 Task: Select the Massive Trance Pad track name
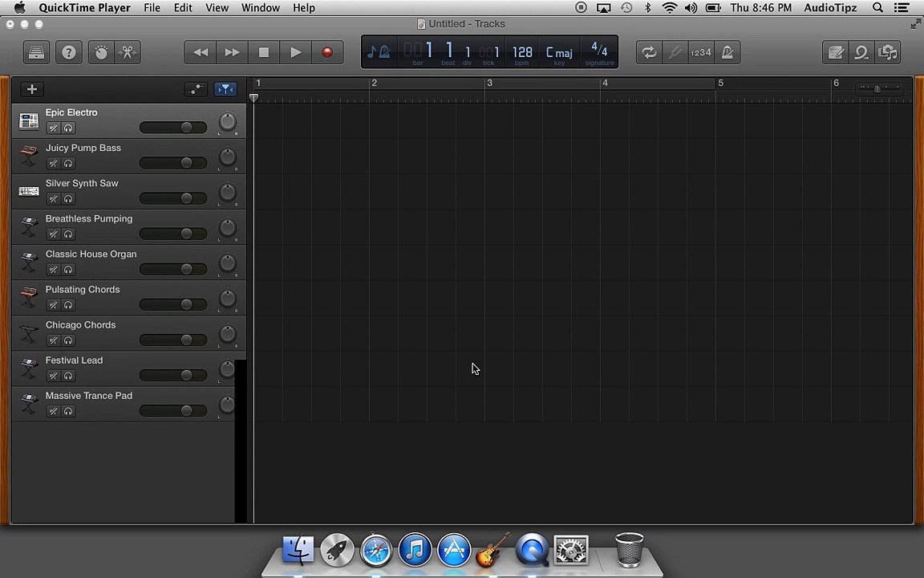click(89, 396)
